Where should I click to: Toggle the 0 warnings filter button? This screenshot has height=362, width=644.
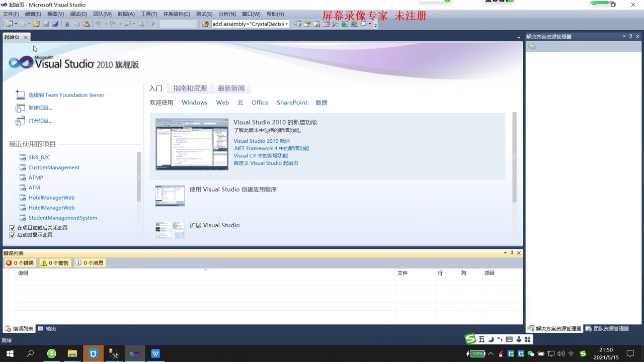pos(54,263)
